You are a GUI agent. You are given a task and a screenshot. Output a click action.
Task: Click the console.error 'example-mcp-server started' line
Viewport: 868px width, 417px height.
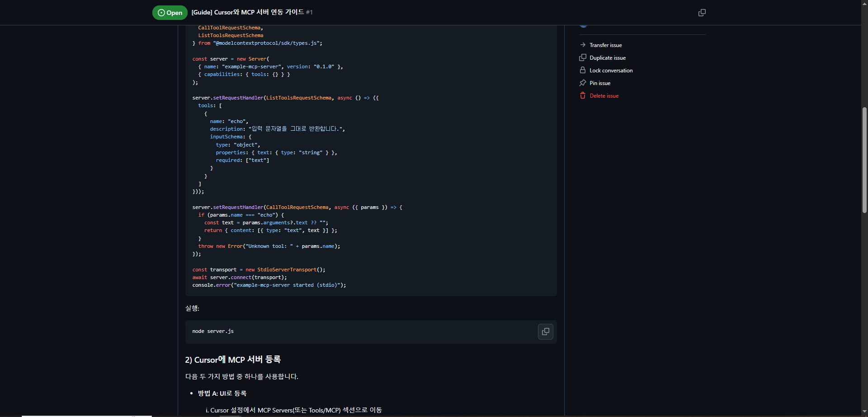tap(269, 285)
